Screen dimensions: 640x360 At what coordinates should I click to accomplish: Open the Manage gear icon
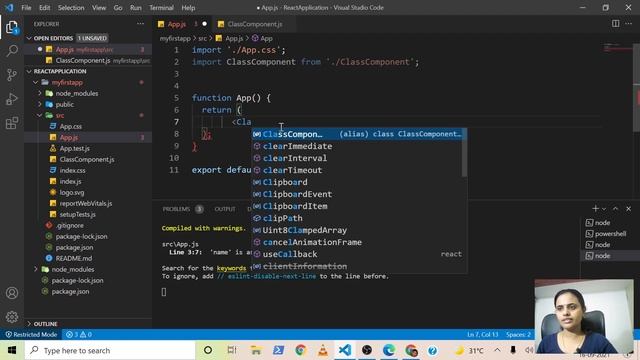coord(12,316)
